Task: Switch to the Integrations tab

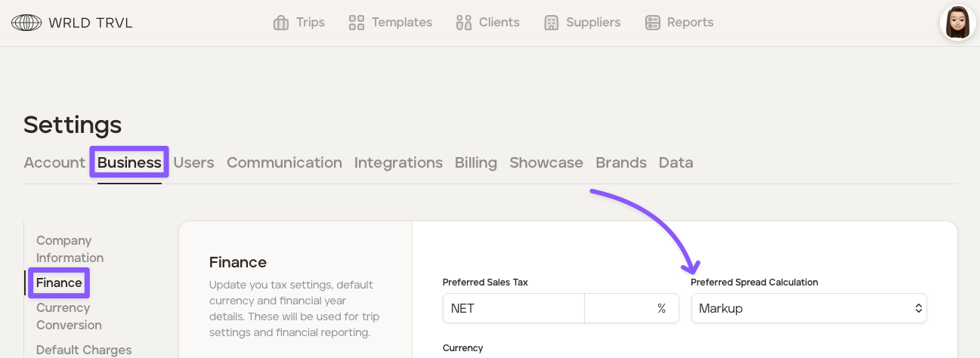Action: click(x=398, y=162)
